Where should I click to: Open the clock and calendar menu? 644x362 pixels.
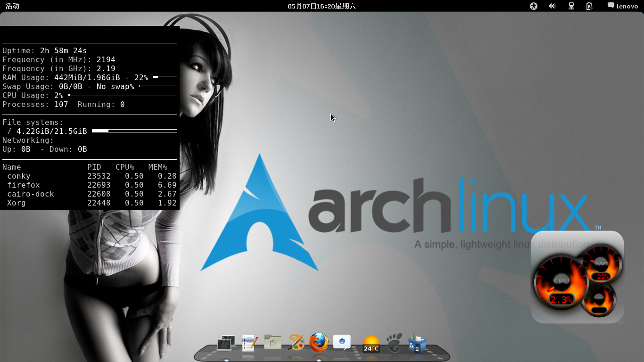point(322,6)
